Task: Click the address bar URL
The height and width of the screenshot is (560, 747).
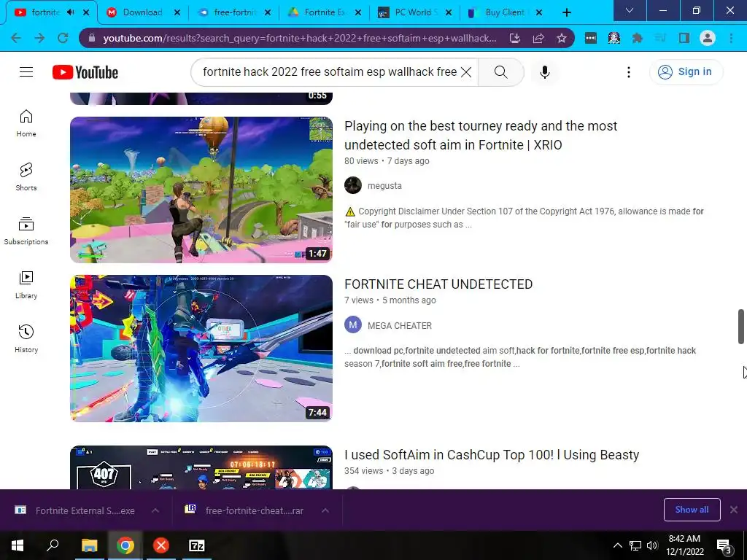Action: point(300,38)
